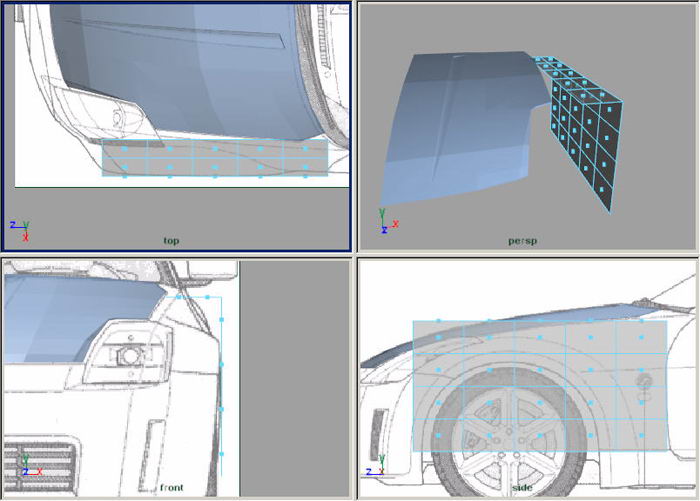Click the top-left corner vertex of side-view grid

(414, 322)
